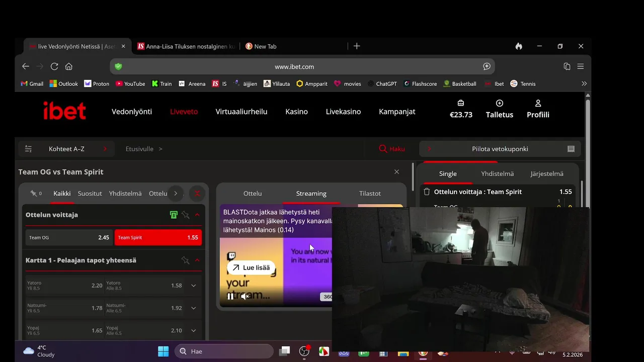644x362 pixels.
Task: Open Kampanjat in main navigation
Action: pyautogui.click(x=397, y=112)
